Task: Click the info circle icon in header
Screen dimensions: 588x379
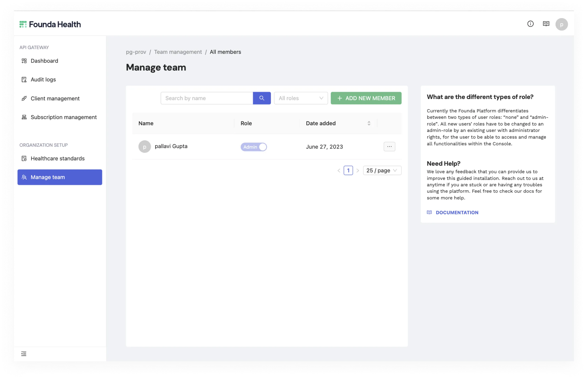Action: click(530, 24)
